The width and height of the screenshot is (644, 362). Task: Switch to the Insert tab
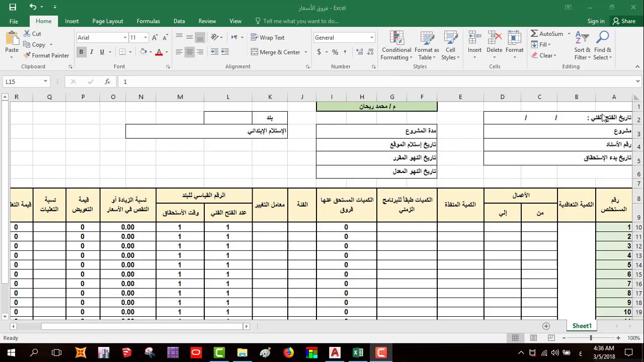(71, 21)
